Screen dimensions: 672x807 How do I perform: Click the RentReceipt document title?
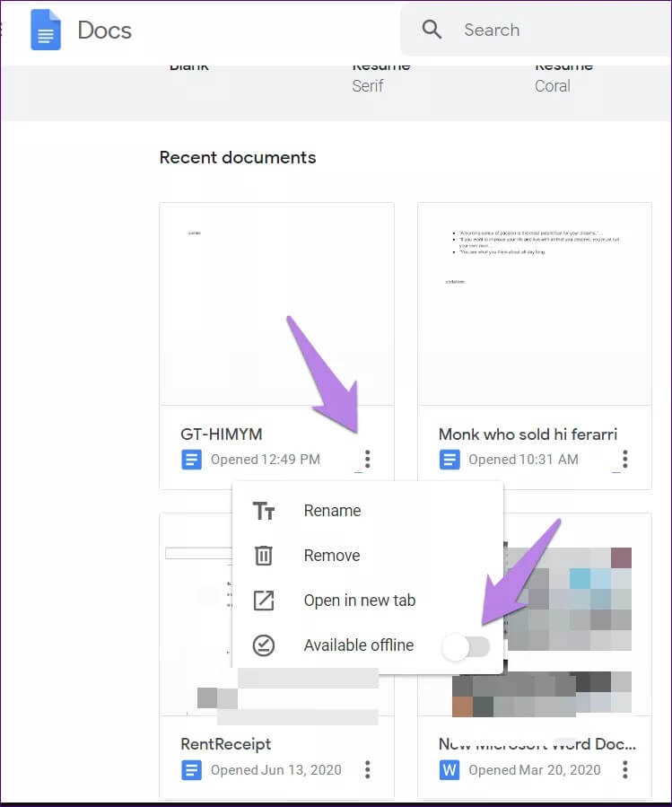click(226, 744)
